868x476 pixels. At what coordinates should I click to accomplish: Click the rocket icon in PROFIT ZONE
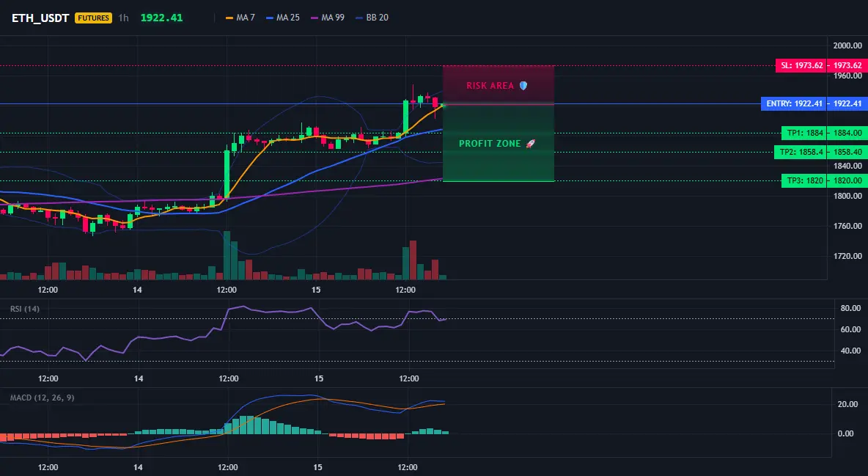tap(530, 144)
